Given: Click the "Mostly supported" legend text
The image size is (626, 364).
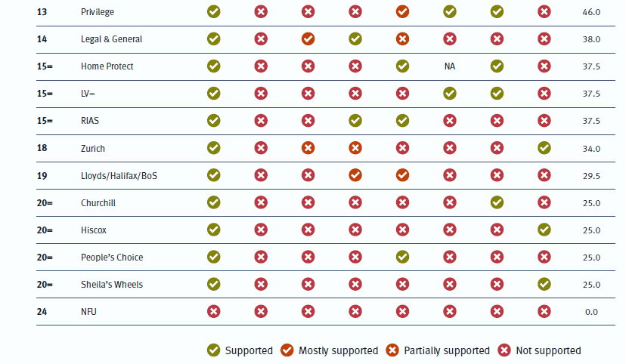Looking at the screenshot, I should pyautogui.click(x=338, y=350).
